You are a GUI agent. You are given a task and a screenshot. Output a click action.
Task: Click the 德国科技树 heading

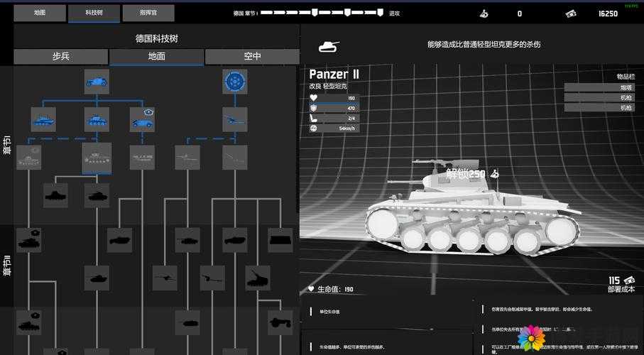point(156,38)
